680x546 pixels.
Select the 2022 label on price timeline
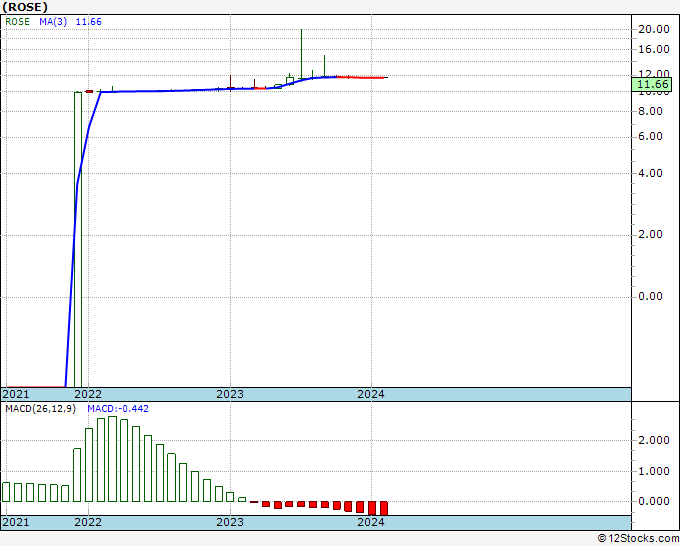(x=88, y=394)
